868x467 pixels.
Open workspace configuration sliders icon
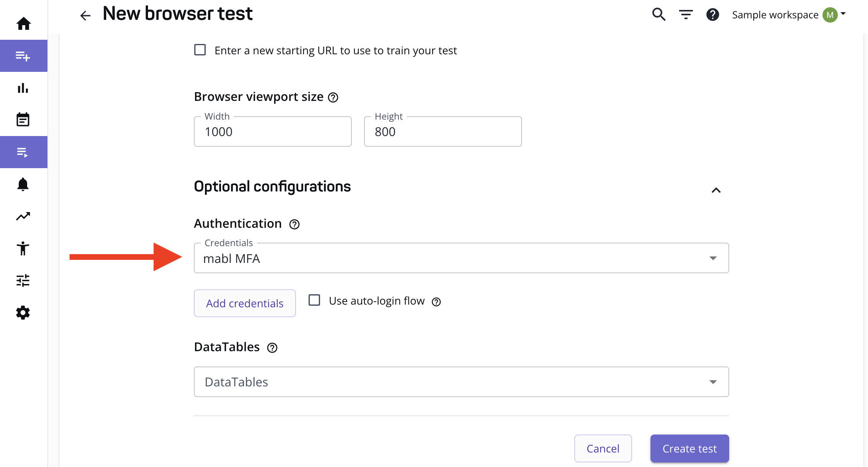(23, 281)
